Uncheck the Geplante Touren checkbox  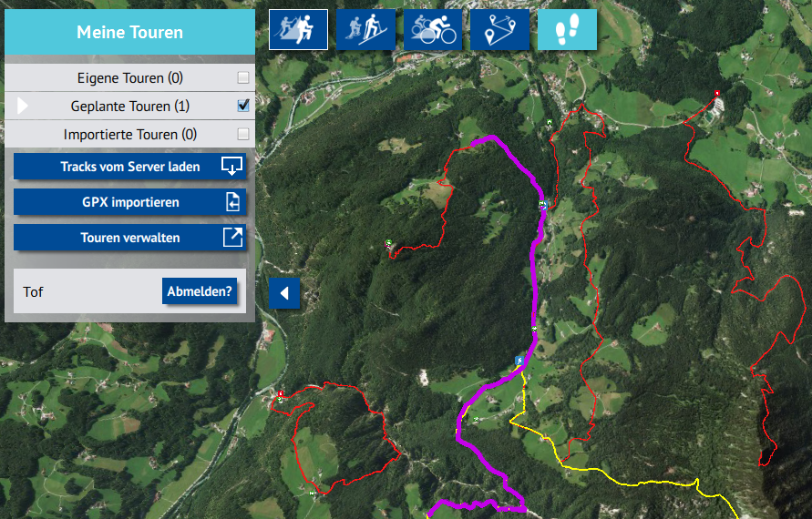(243, 106)
